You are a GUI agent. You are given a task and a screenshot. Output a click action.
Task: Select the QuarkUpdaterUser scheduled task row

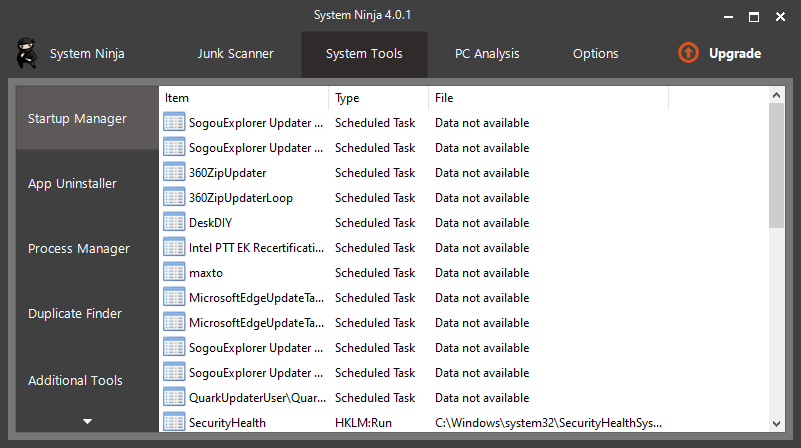click(464, 397)
